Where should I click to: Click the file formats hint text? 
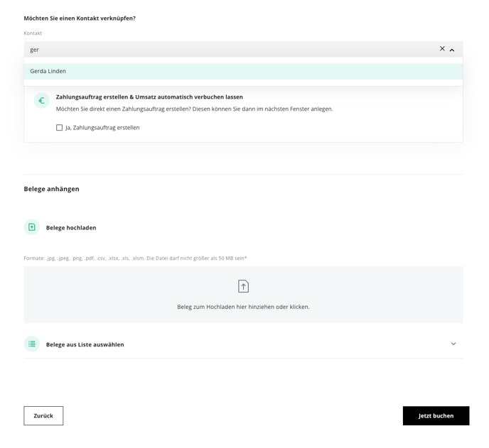pyautogui.click(x=135, y=258)
